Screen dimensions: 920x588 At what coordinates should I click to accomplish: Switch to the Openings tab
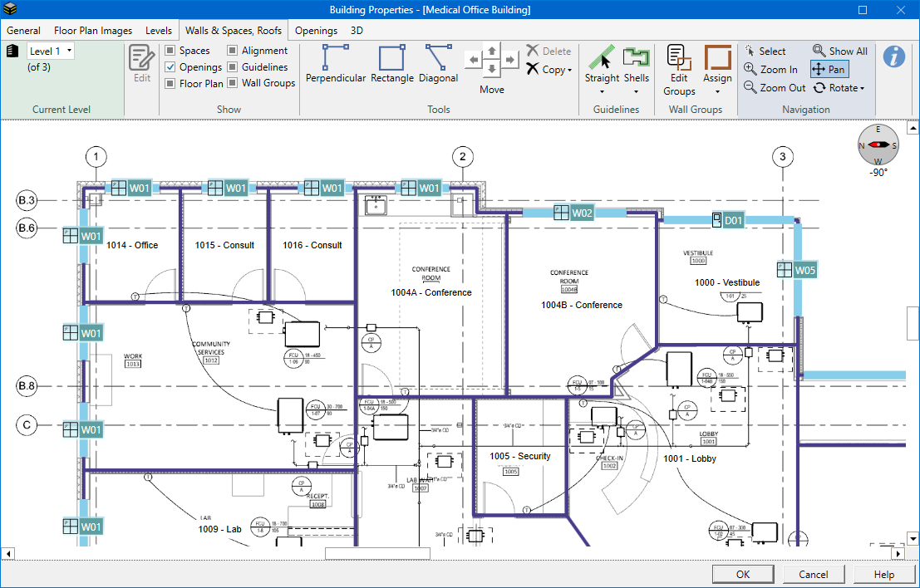[317, 31]
